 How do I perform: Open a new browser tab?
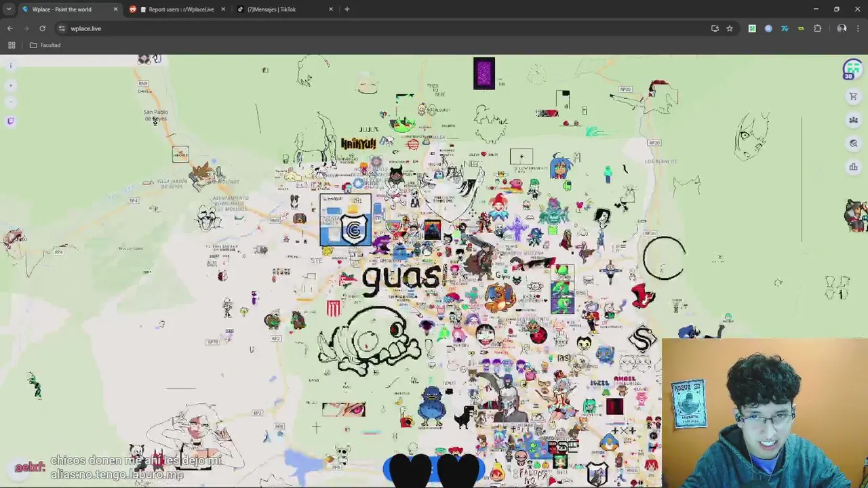point(347,9)
